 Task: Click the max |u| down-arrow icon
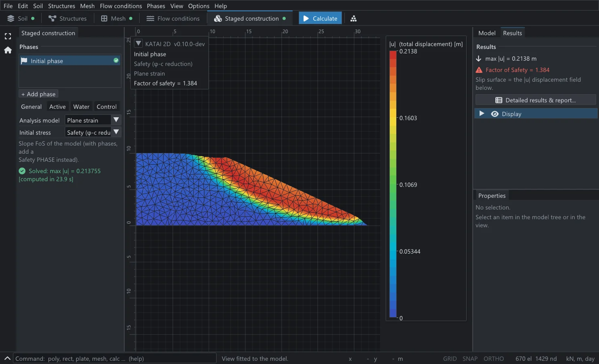tap(479, 59)
